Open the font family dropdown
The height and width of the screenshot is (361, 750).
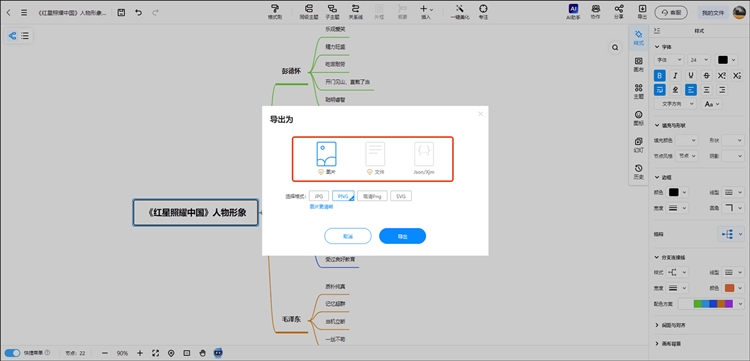(x=669, y=60)
